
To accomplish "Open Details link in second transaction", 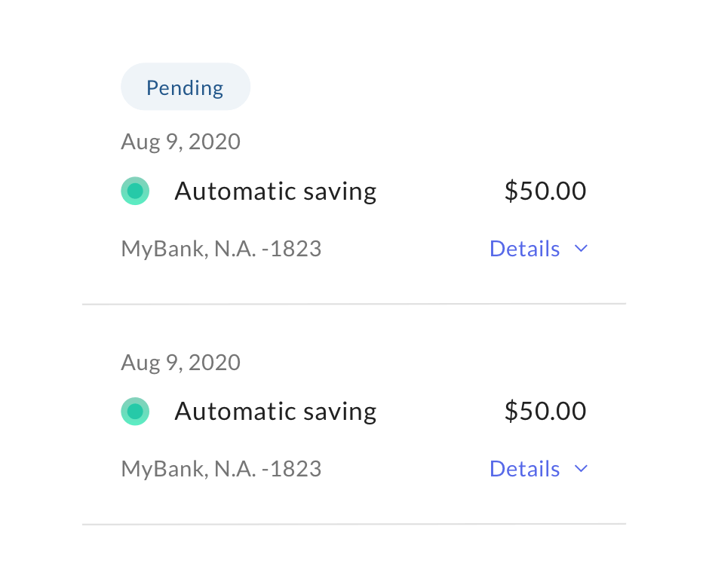I will tap(539, 469).
